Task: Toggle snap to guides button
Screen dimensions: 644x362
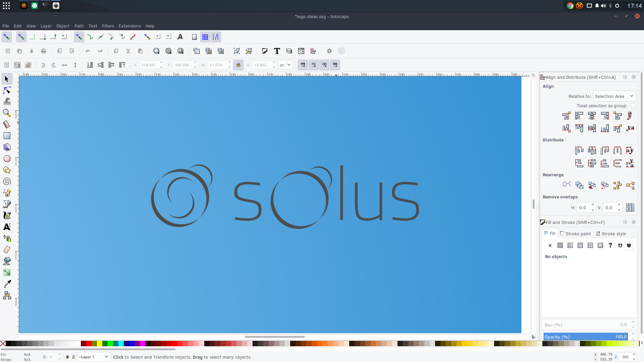Action: point(216,37)
